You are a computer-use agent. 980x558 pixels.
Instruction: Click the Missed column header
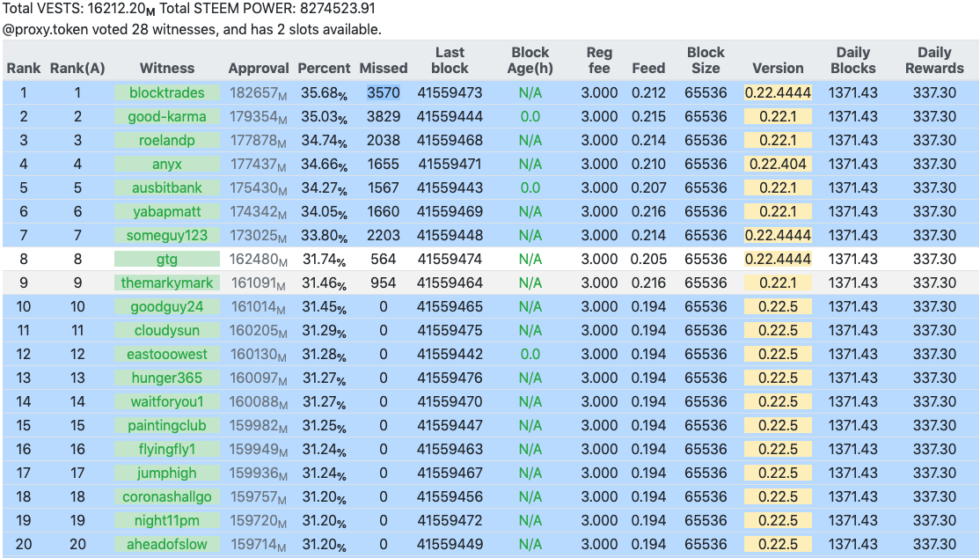coord(384,68)
